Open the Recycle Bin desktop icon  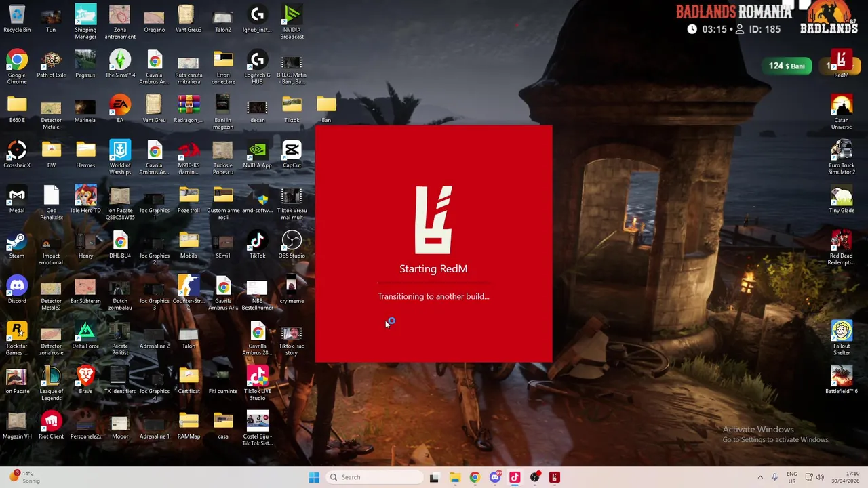click(17, 18)
